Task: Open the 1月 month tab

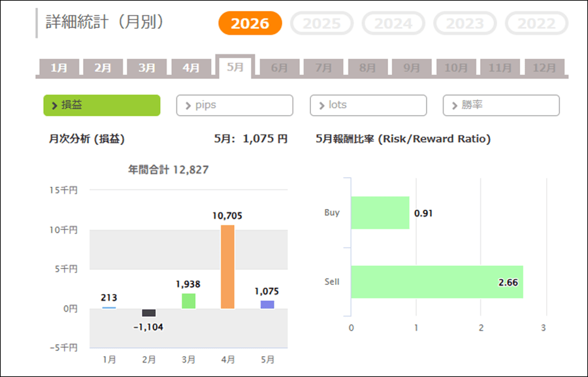Action: coord(59,68)
